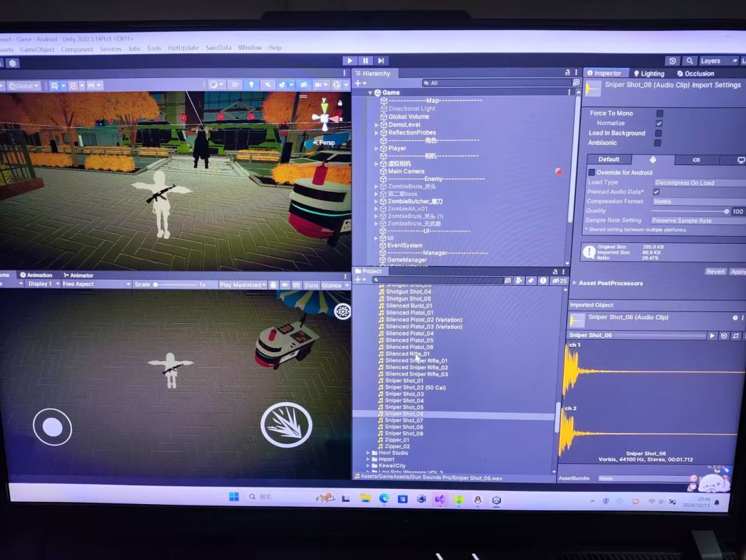The image size is (746, 560).
Task: Open the Animator tab
Action: coord(79,275)
